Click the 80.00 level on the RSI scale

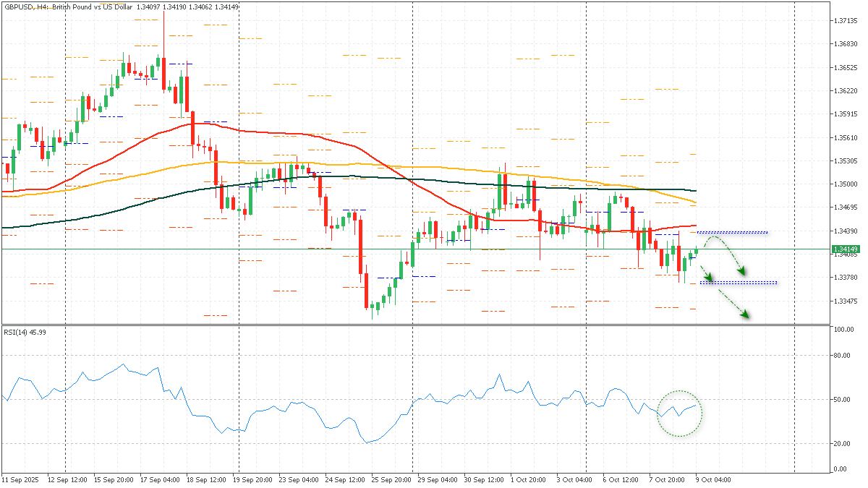(x=841, y=355)
